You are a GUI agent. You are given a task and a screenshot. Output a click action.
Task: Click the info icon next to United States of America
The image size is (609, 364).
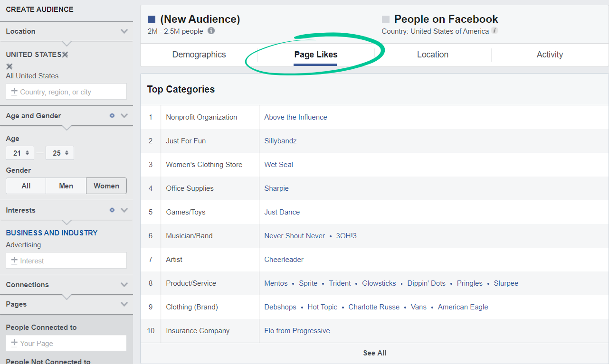(495, 31)
